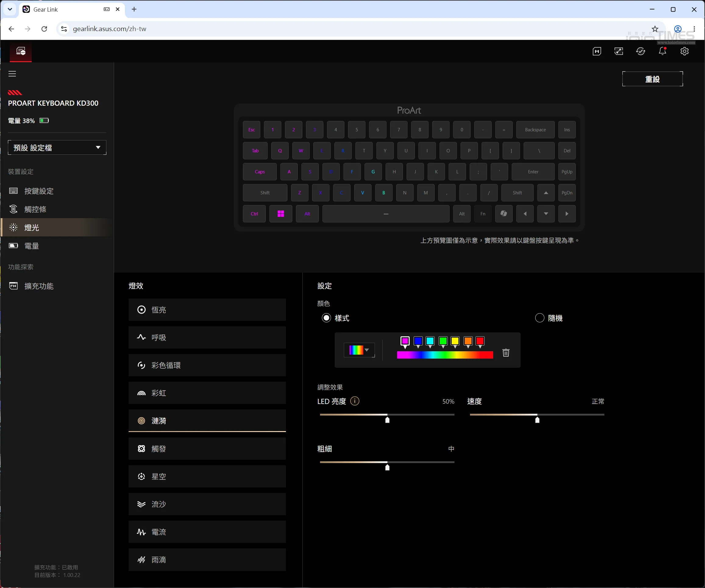Image resolution: width=705 pixels, height=588 pixels.
Task: Click the left arrow key on keyboard preview
Action: 525,214
